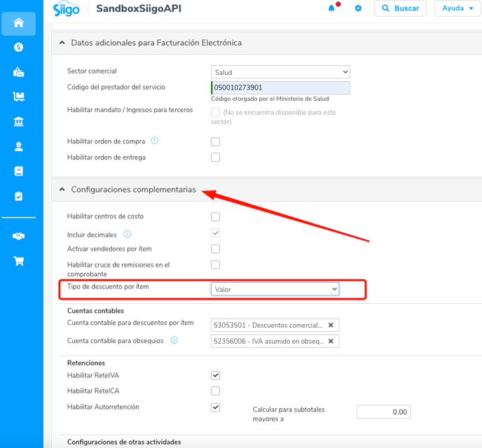Click the Buscar button
Image resolution: width=482 pixels, height=448 pixels.
[400, 8]
